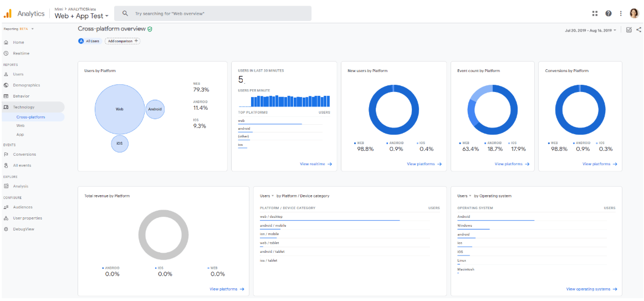Expand the date range Jul 20 - Aug 16 dropdown
The image size is (644, 301).
(590, 30)
